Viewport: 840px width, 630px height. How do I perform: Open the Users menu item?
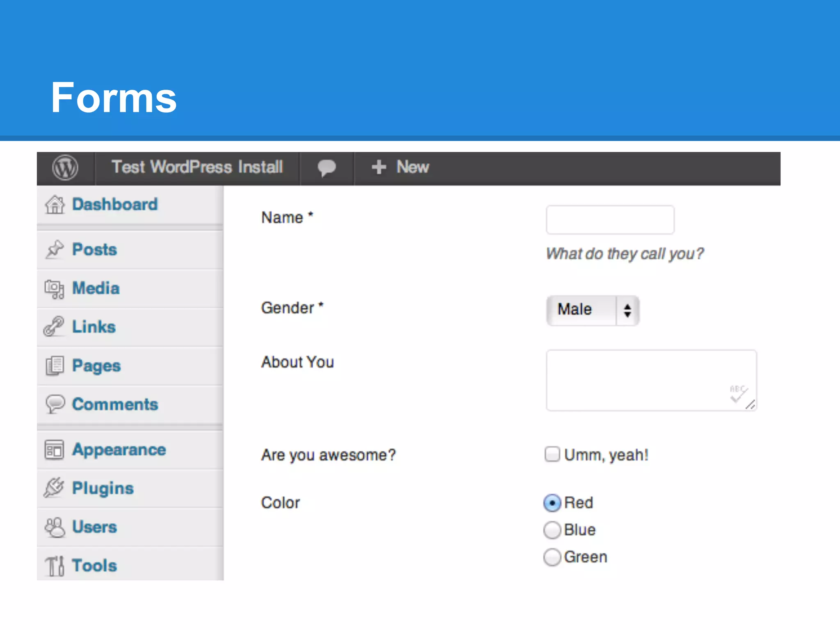130,527
